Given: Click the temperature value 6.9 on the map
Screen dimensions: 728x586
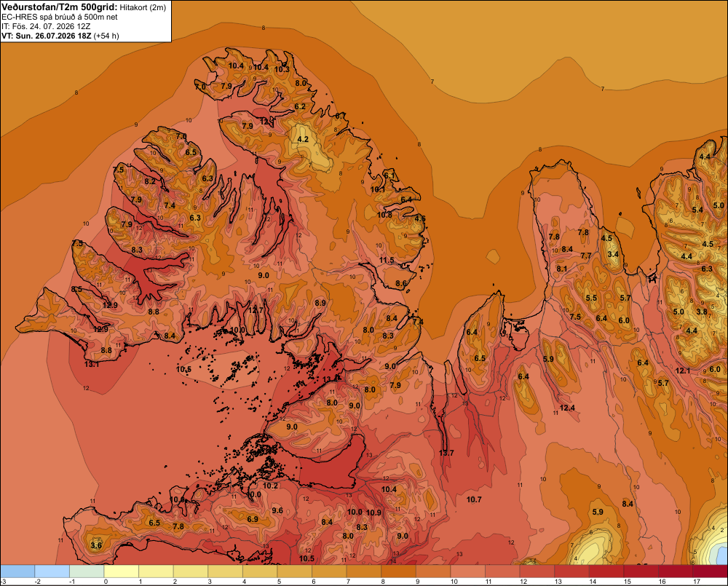Looking at the screenshot, I should 253,519.
